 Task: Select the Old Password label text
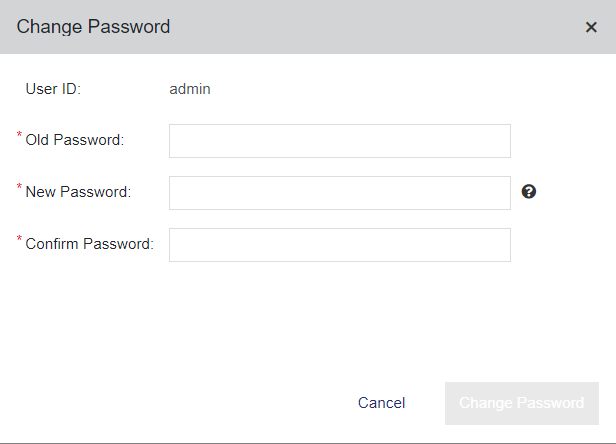(x=75, y=140)
